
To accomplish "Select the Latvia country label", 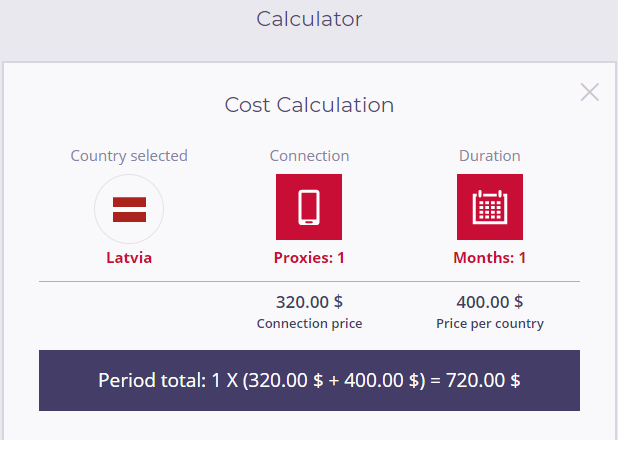I will pos(129,257).
